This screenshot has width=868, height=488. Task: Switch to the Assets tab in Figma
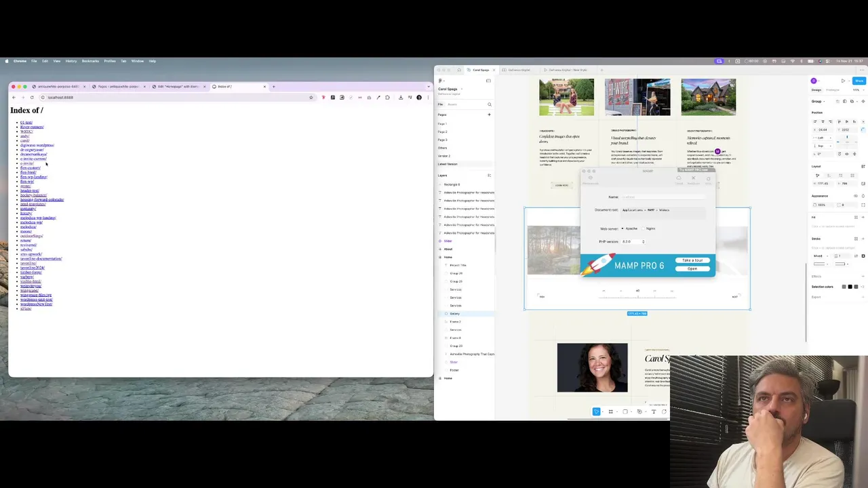point(452,104)
